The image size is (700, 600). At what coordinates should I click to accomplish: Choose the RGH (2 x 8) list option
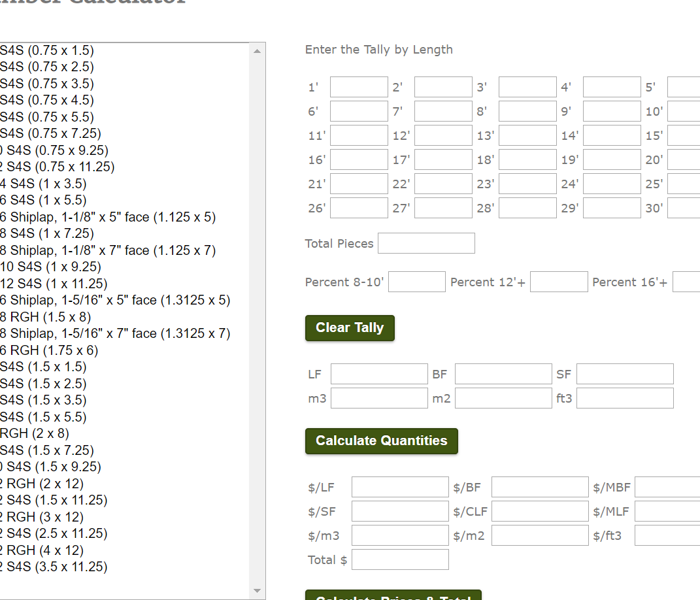coord(35,433)
